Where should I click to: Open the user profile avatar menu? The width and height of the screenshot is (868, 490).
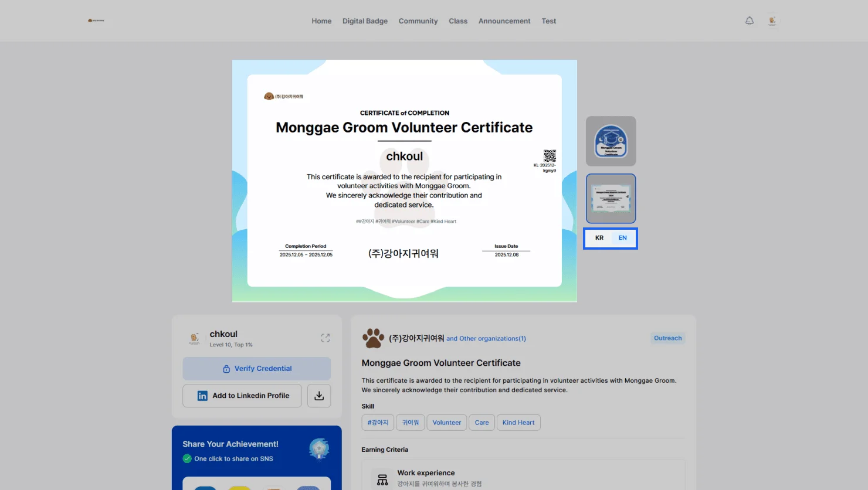click(x=772, y=21)
